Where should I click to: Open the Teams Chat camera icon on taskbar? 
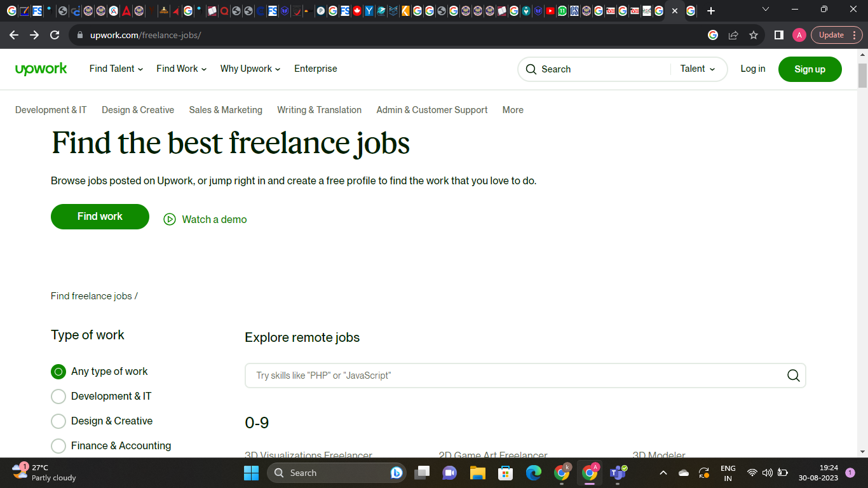pos(450,473)
